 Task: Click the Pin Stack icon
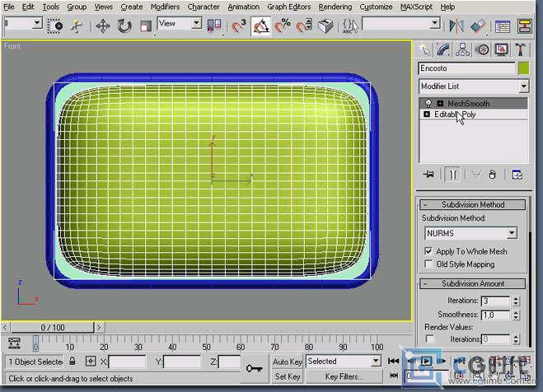[428, 175]
